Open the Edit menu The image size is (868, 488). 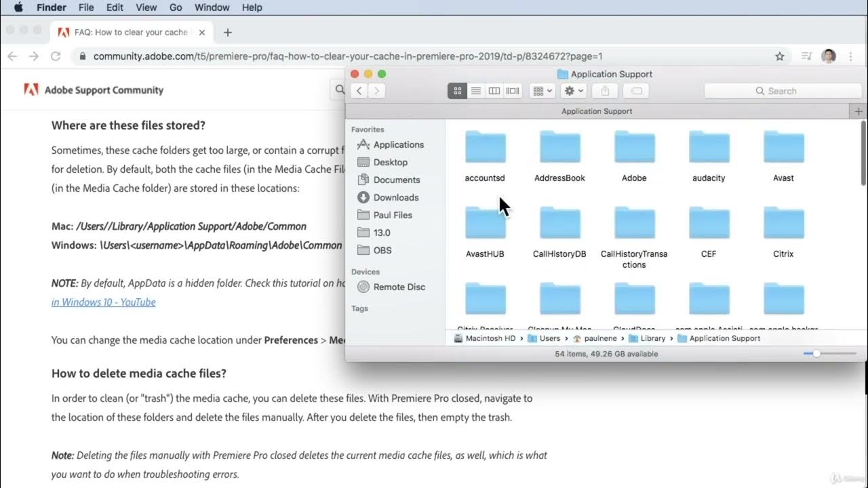[x=115, y=7]
